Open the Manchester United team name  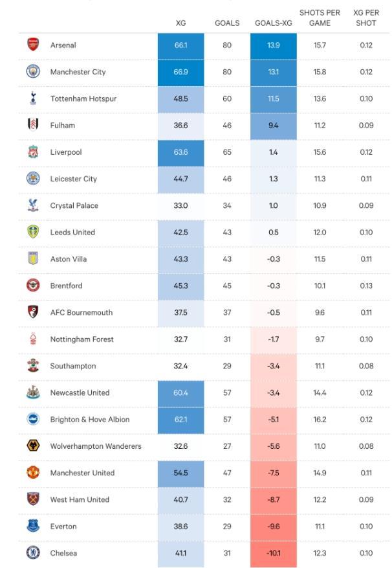pyautogui.click(x=82, y=473)
